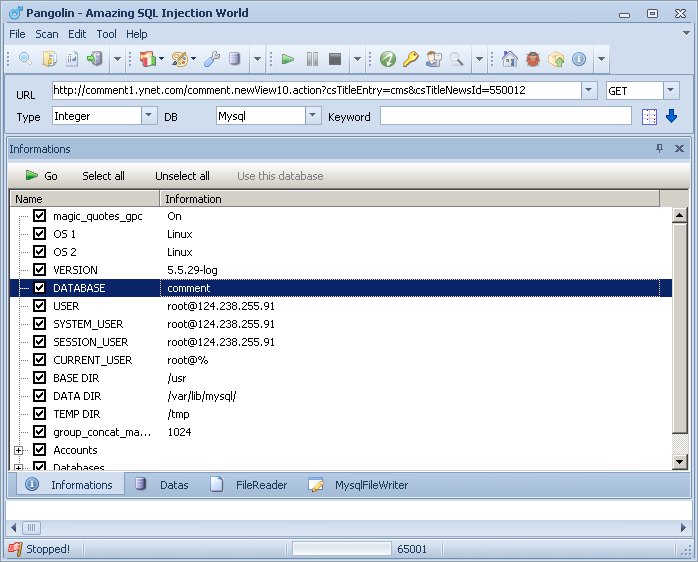Open the File menu

pyautogui.click(x=17, y=34)
